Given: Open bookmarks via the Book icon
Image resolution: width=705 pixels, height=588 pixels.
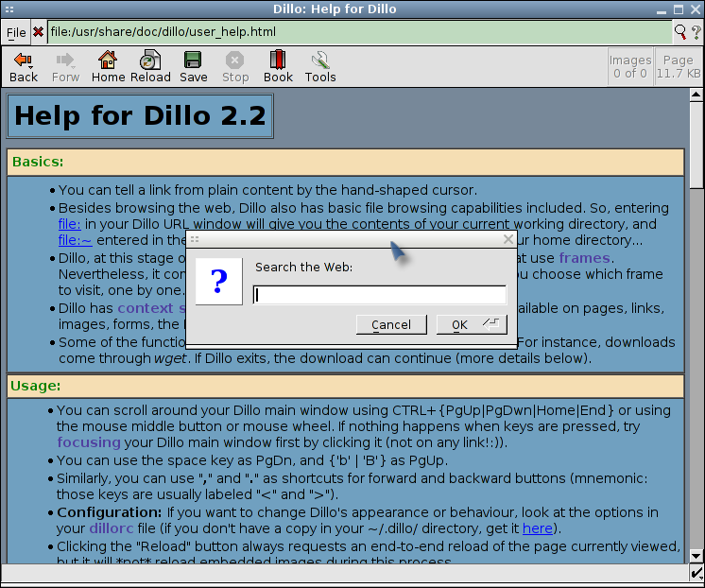Looking at the screenshot, I should 278,67.
